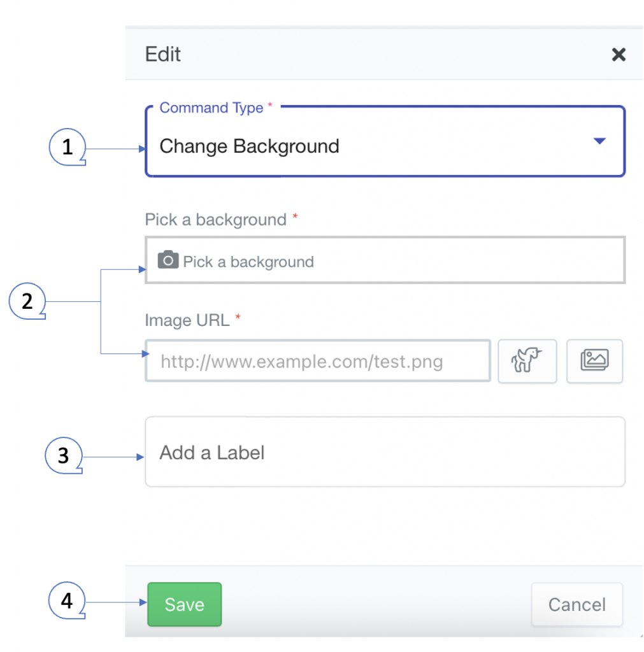
Task: Click the Pick a background heading label
Action: [x=215, y=220]
